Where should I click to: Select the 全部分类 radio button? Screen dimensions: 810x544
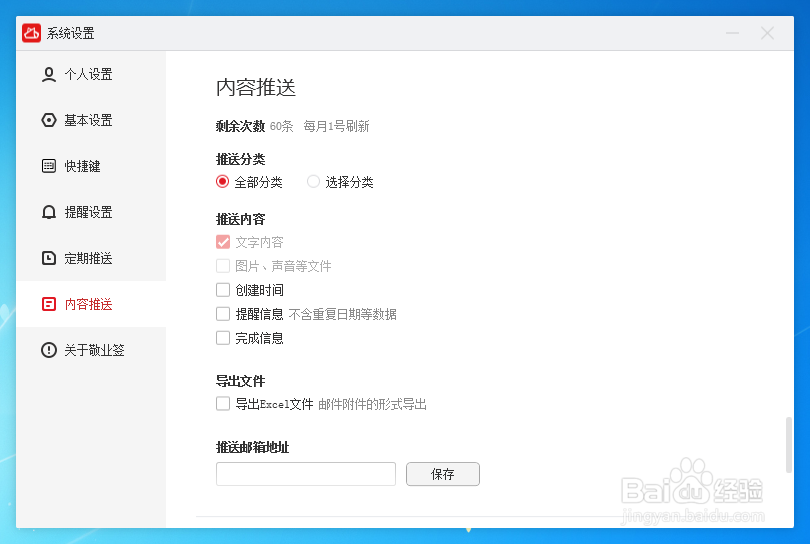(x=223, y=182)
